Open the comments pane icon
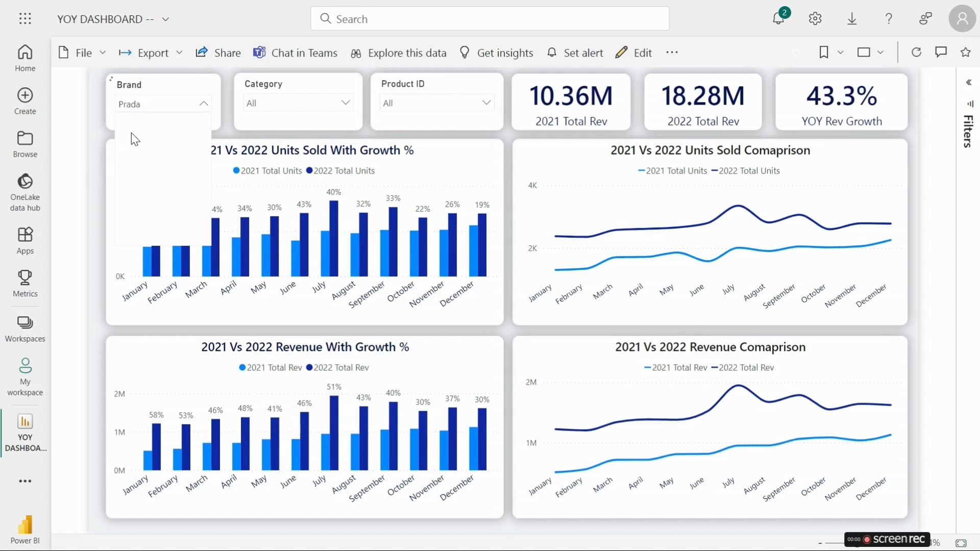 pyautogui.click(x=941, y=52)
